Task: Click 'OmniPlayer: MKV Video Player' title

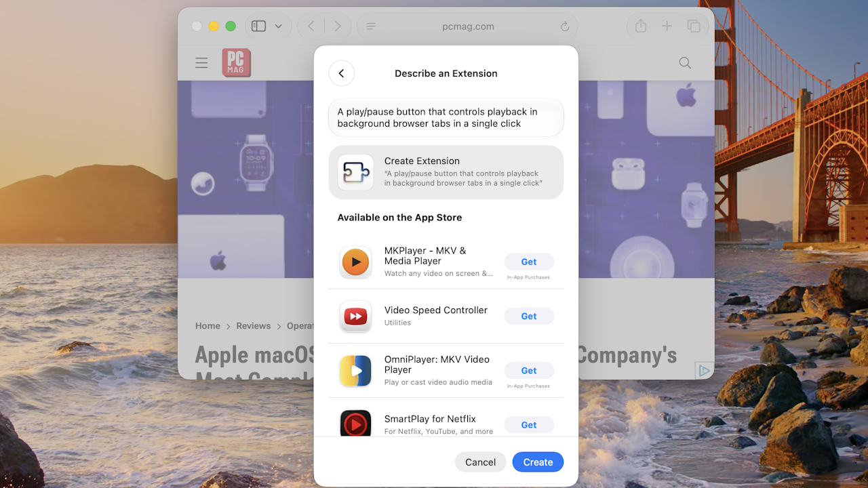Action: coord(437,365)
